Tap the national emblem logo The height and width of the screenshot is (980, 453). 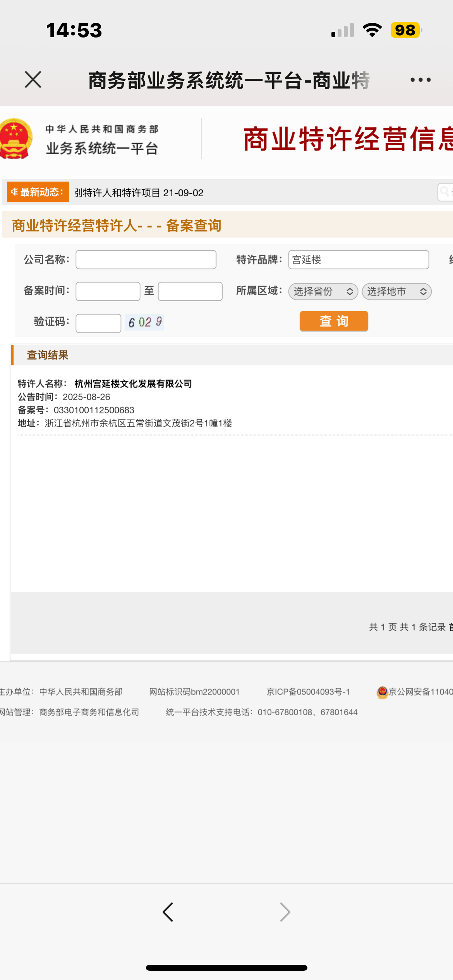(x=15, y=138)
